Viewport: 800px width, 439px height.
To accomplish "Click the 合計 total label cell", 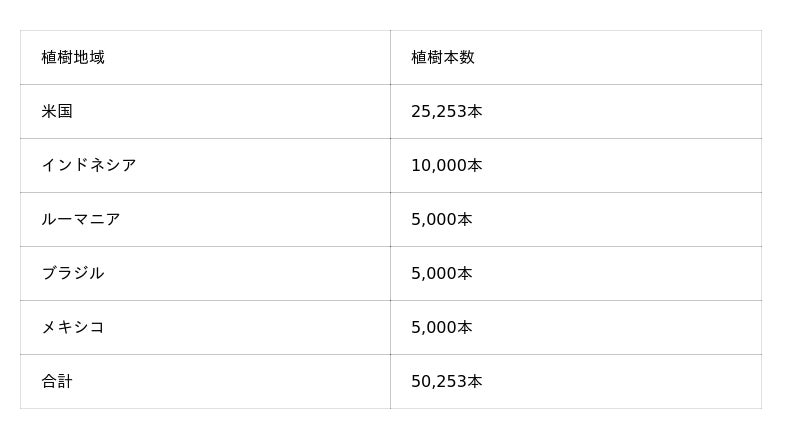I will pos(57,382).
